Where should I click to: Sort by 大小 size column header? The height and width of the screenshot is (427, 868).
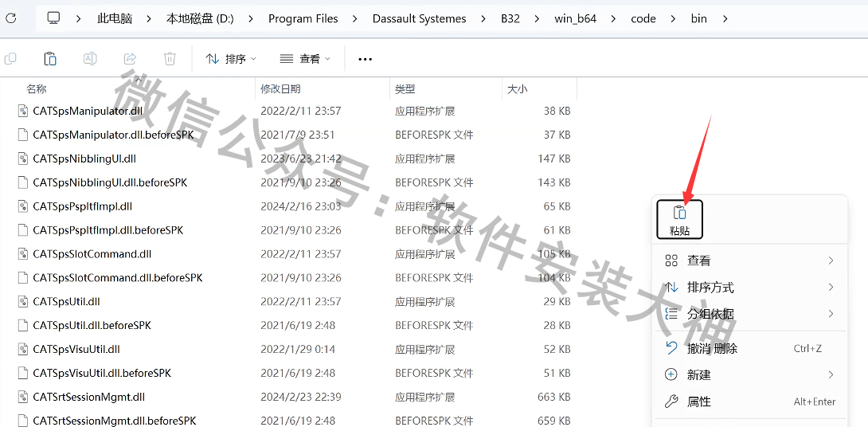pyautogui.click(x=517, y=89)
